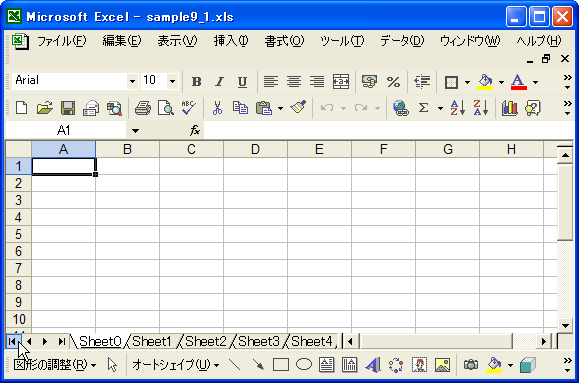The width and height of the screenshot is (579, 383).
Task: Open the 編集(E) menu
Action: [122, 41]
